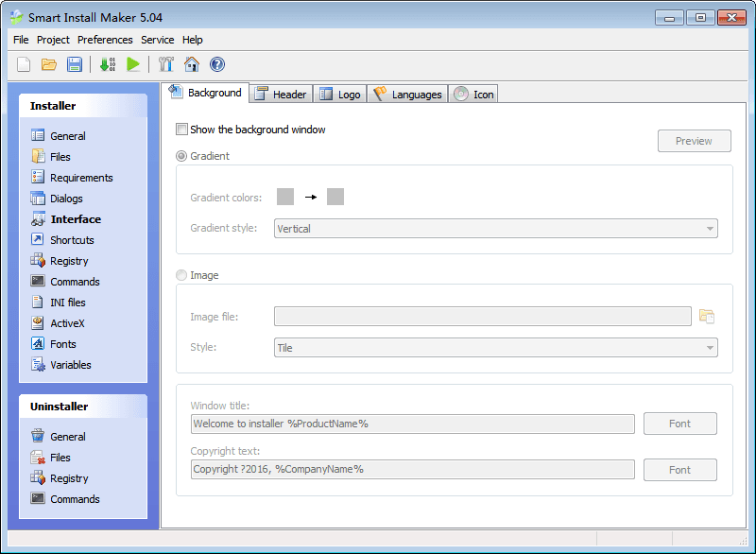Open Variables section
The image size is (756, 554).
pyautogui.click(x=61, y=365)
